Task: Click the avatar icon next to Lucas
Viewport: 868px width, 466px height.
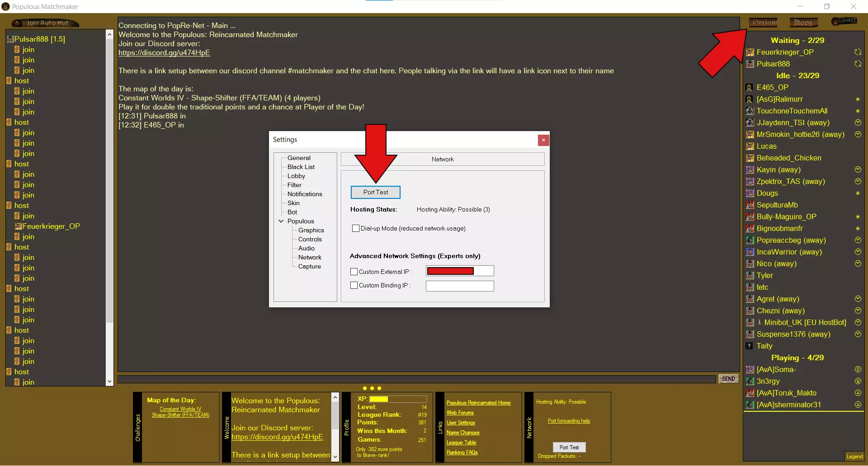Action: click(x=750, y=146)
